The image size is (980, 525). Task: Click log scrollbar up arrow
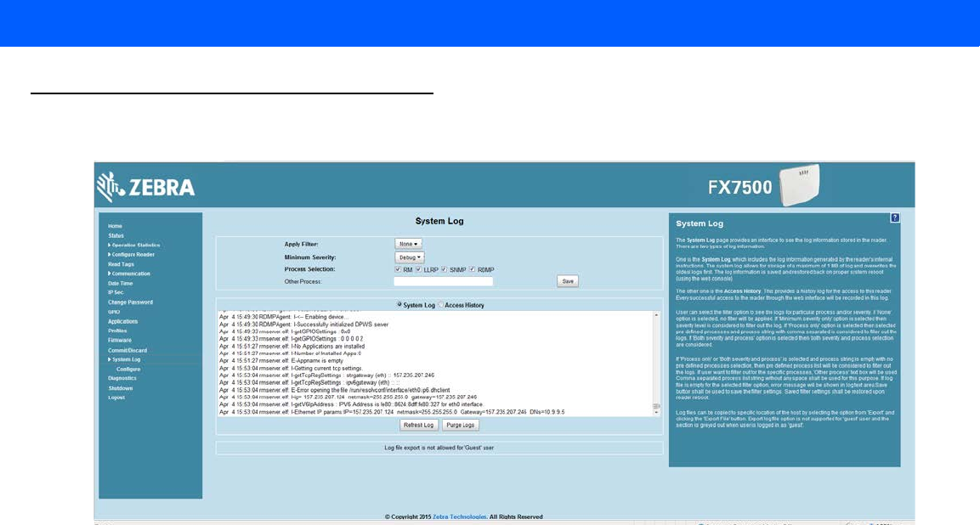pyautogui.click(x=656, y=315)
